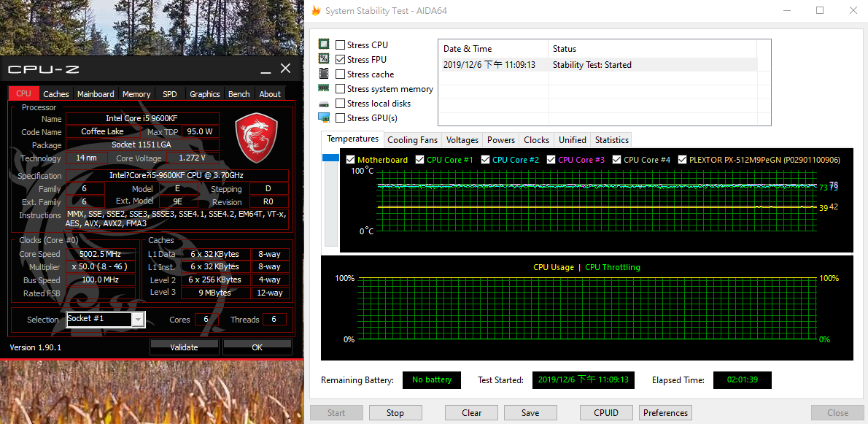868x424 pixels.
Task: Toggle CPU Core #3 graph checkbox
Action: 551,159
